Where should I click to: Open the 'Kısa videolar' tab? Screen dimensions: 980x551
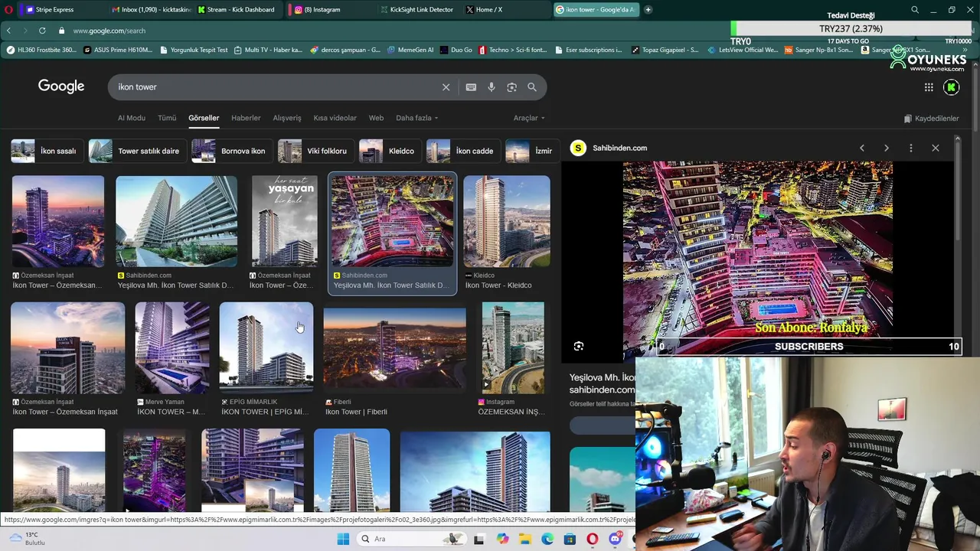click(x=335, y=118)
